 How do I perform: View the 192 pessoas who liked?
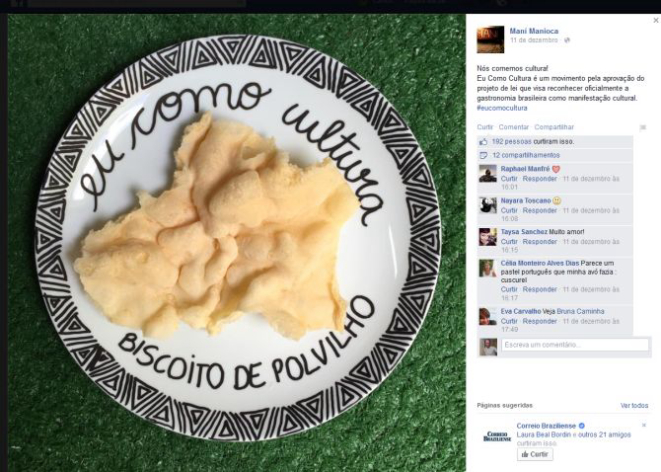[x=511, y=142]
